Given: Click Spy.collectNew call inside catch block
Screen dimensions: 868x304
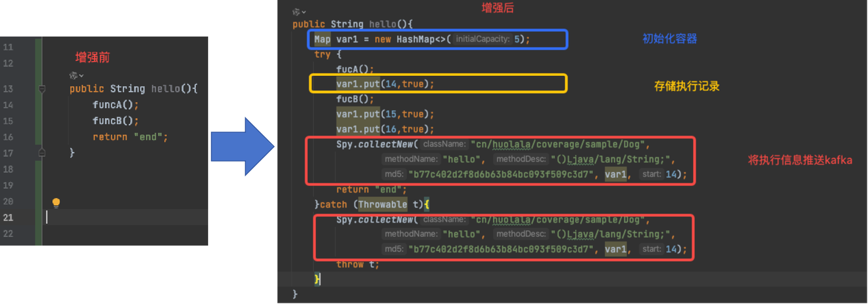Looking at the screenshot, I should tap(375, 220).
